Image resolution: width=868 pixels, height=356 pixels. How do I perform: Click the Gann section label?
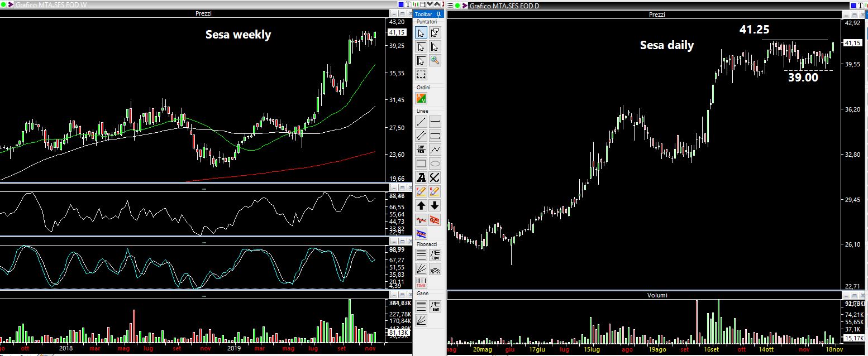tap(422, 294)
